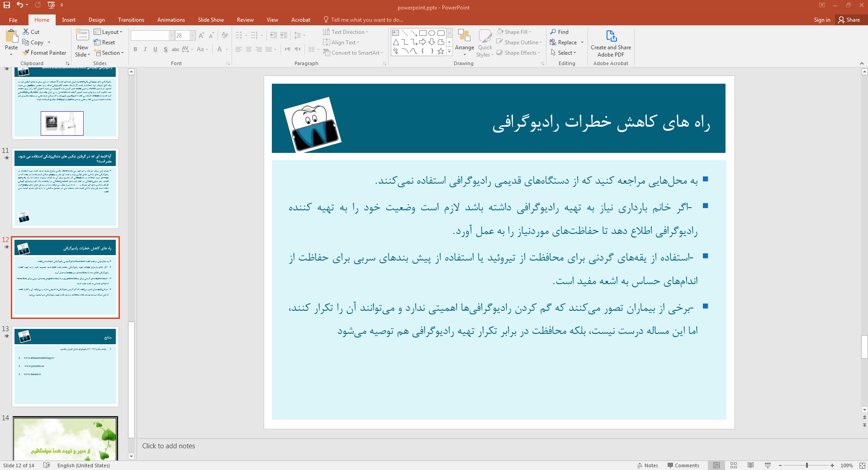Image resolution: width=868 pixels, height=470 pixels.
Task: Open the font name dropdown arrow
Action: pyautogui.click(x=171, y=35)
